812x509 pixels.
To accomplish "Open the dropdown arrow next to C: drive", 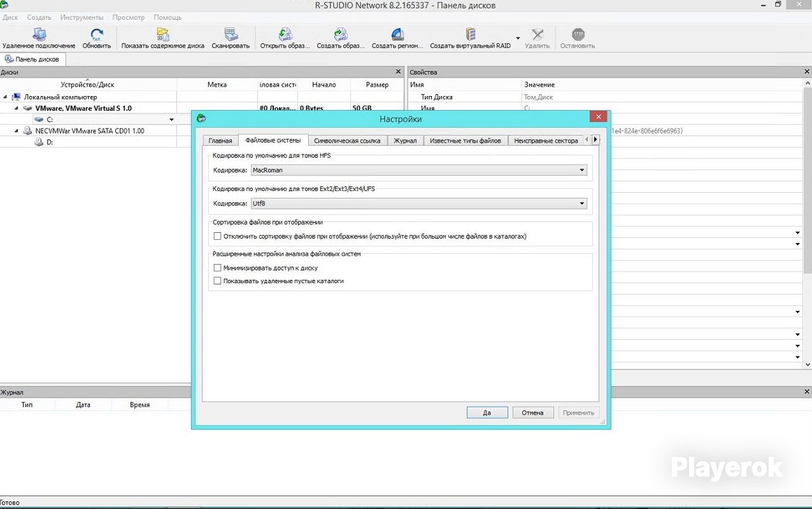I will [171, 120].
